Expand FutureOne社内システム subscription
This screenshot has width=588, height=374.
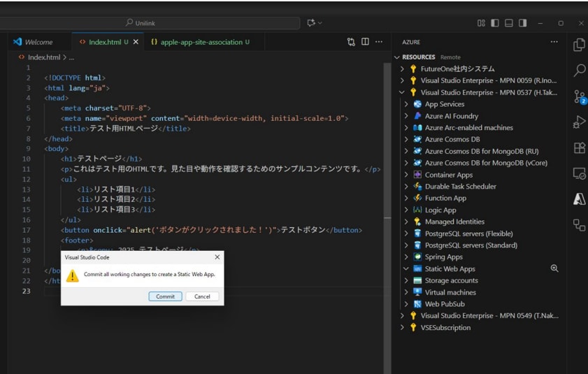click(402, 69)
